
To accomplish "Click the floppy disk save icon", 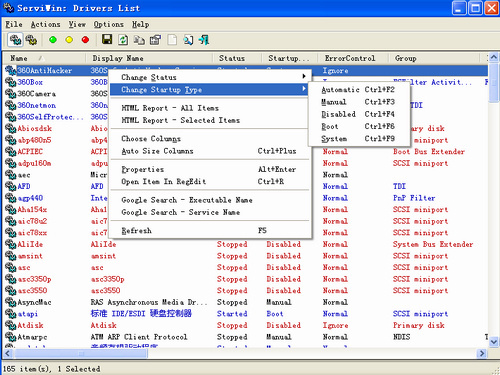I will pyautogui.click(x=107, y=40).
